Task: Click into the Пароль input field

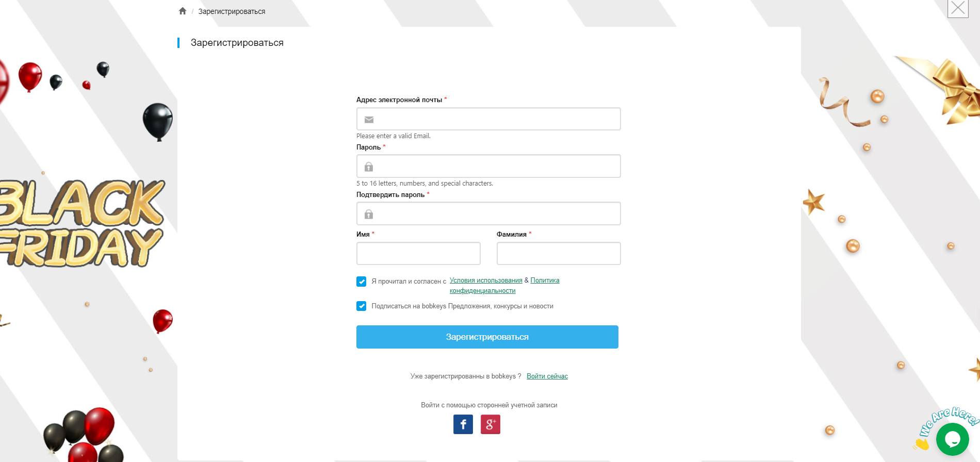Action: [495, 167]
